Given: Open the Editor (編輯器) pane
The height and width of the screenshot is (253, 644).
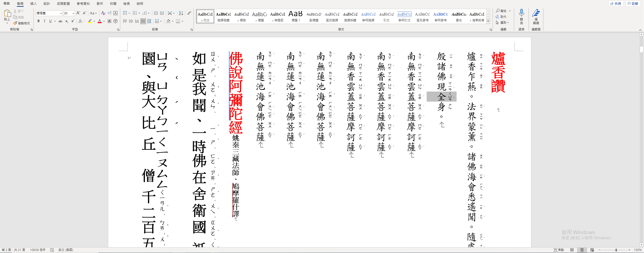Looking at the screenshot, I should pos(536,17).
